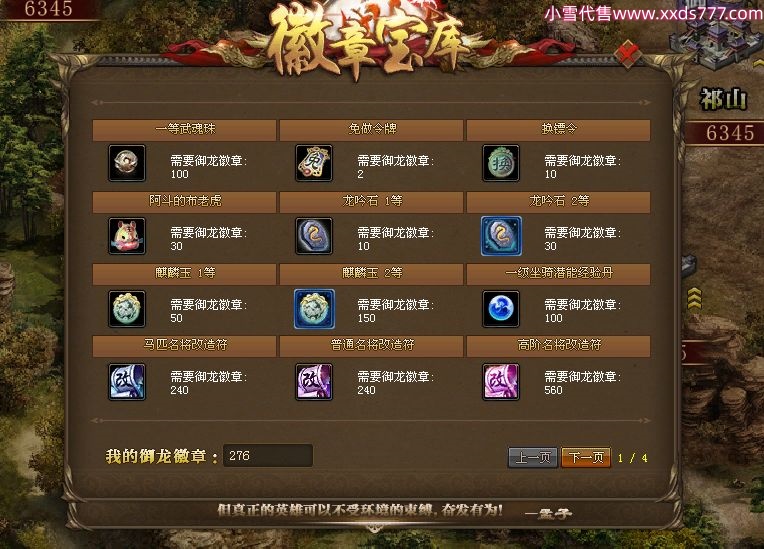Click the 免敌令牌 token icon
This screenshot has width=764, height=549.
coord(314,163)
